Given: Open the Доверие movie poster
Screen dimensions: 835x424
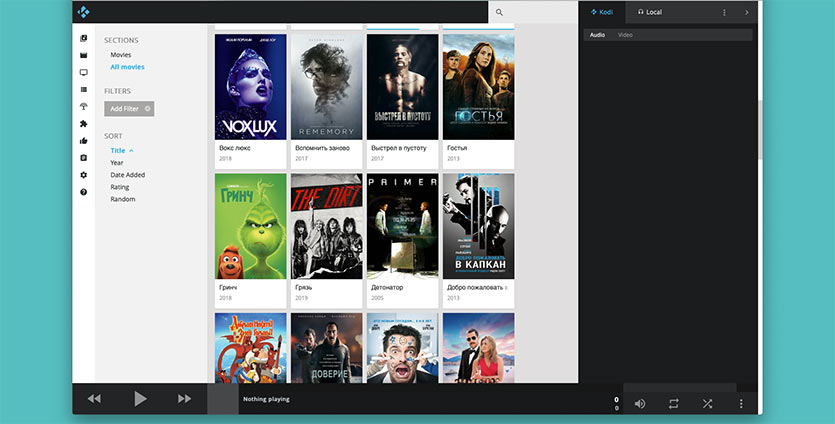Looking at the screenshot, I should tap(326, 348).
